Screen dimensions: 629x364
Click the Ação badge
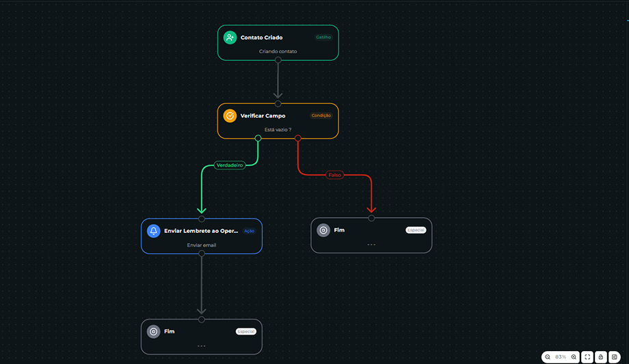click(249, 231)
